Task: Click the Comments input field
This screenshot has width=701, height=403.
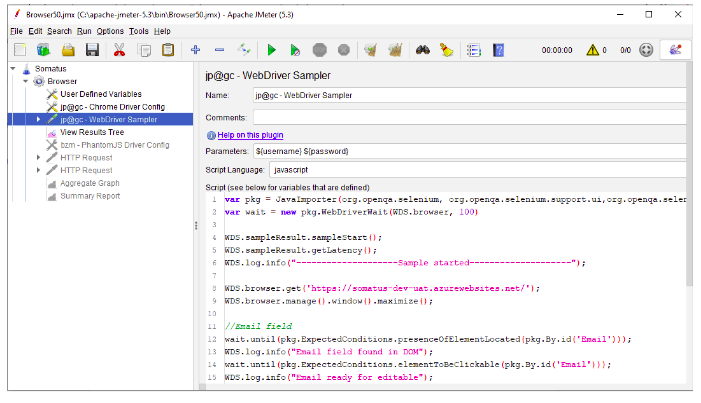Action: 469,117
